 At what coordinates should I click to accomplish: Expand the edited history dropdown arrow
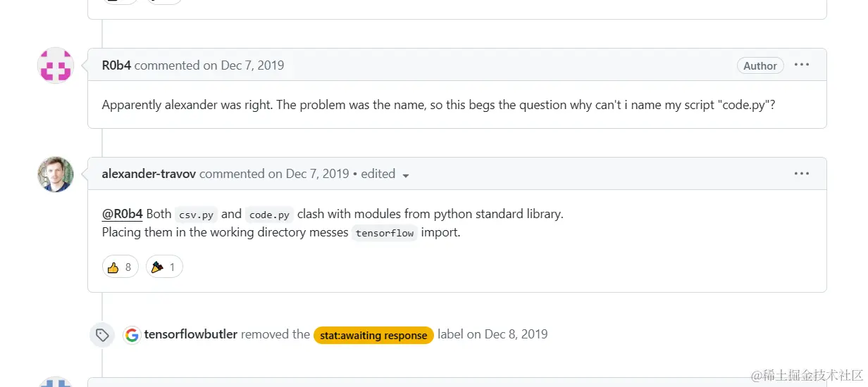(x=406, y=175)
